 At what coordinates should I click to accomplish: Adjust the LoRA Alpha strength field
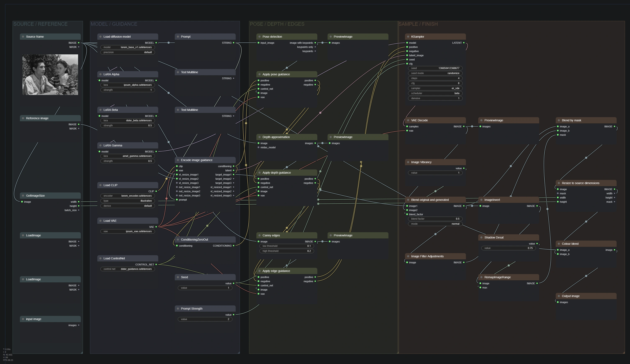[127, 90]
